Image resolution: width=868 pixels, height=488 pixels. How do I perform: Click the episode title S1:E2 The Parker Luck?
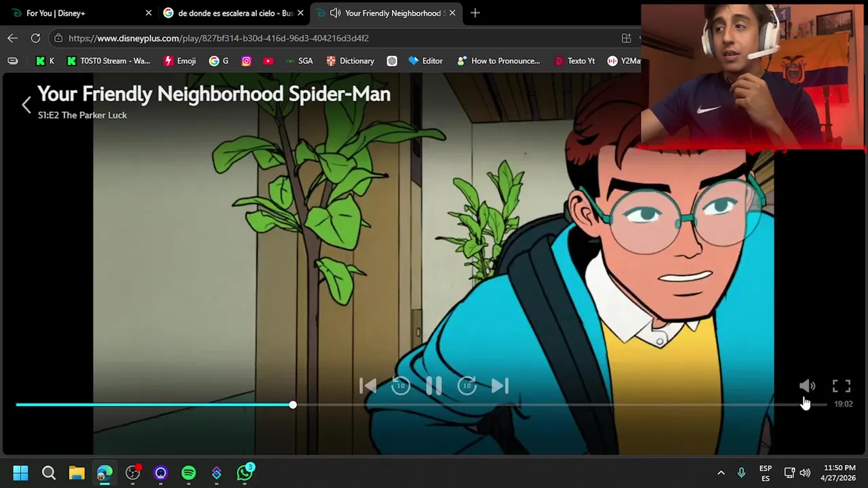tap(82, 115)
